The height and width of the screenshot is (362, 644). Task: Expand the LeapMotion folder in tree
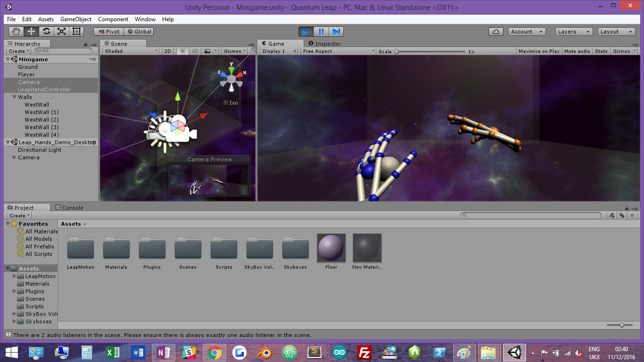click(15, 276)
